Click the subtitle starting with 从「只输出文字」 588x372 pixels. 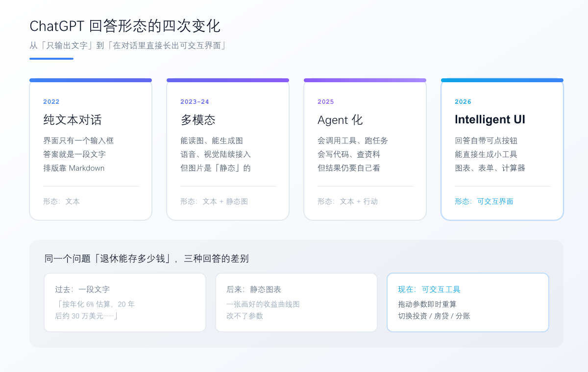click(128, 46)
